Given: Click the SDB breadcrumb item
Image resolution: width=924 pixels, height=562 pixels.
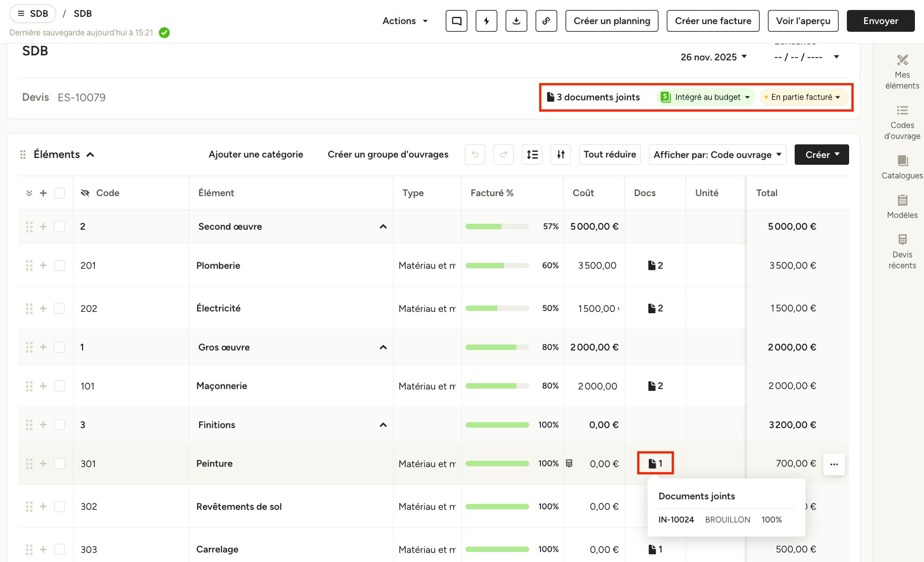Looking at the screenshot, I should (x=83, y=14).
